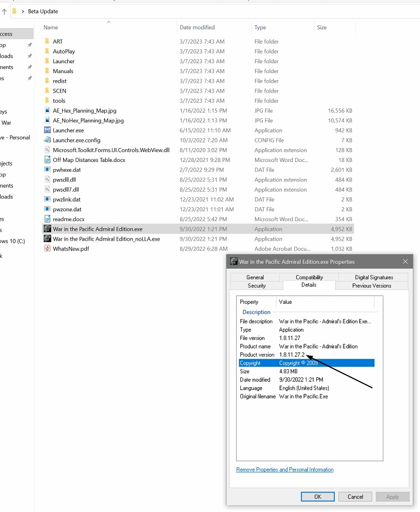
Task: Select the Size property row
Action: pos(307,371)
